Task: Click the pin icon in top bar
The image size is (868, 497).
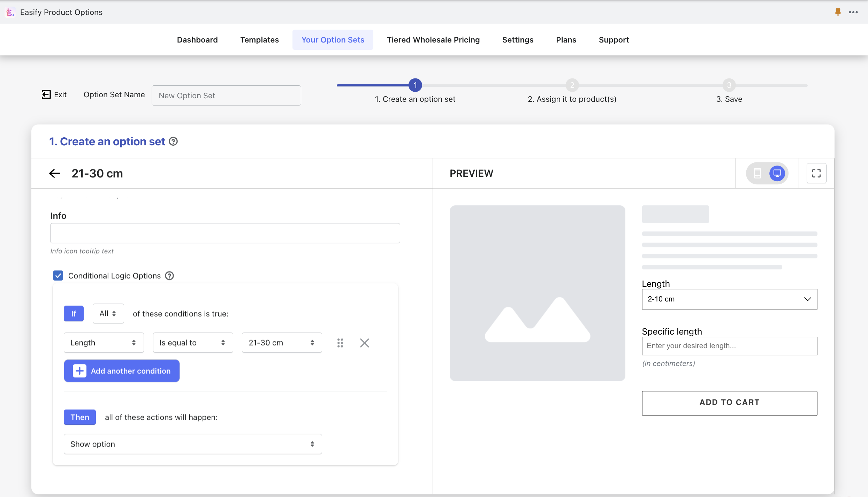Action: point(838,12)
